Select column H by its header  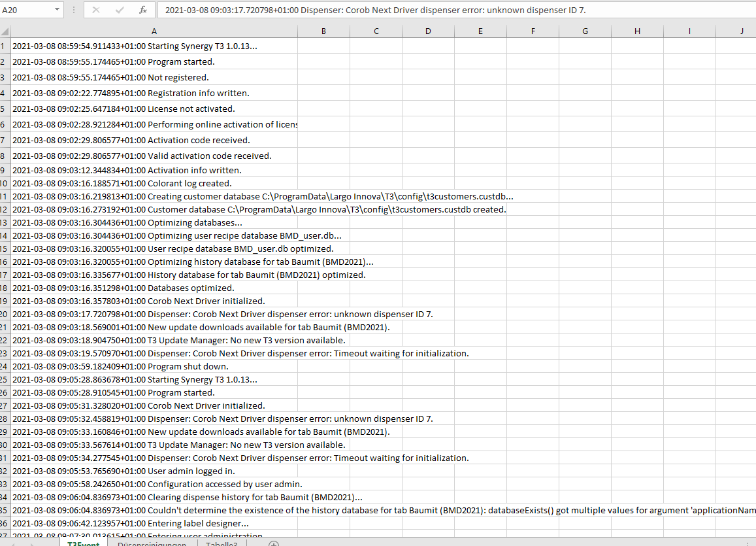[637, 31]
